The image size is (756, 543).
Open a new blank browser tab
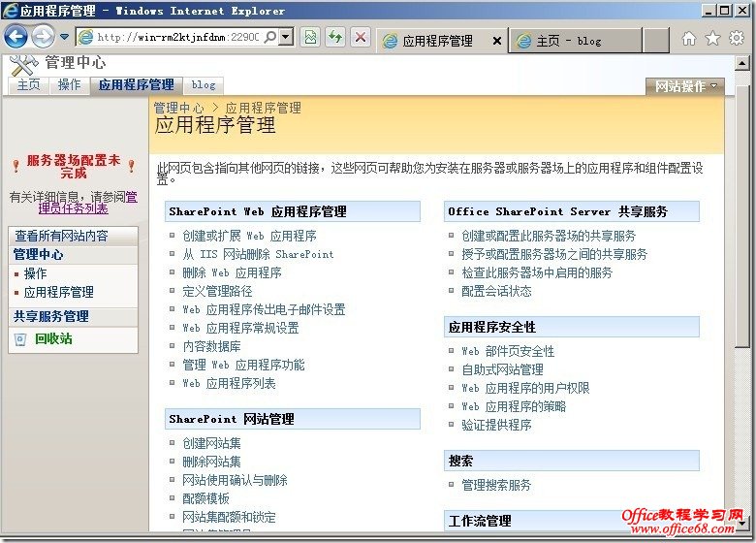(656, 40)
